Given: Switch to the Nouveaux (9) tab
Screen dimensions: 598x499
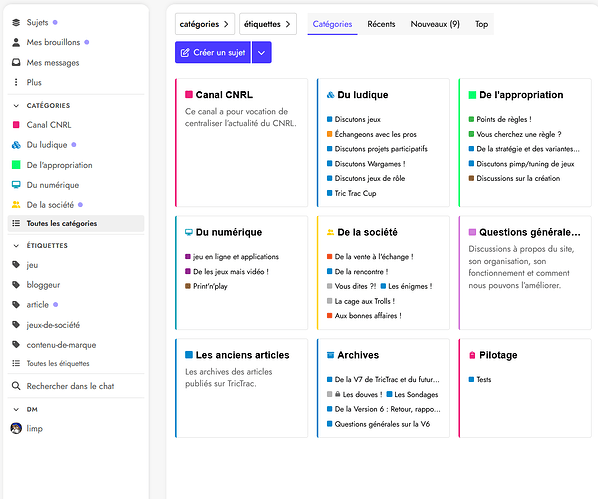Looking at the screenshot, I should click(435, 24).
